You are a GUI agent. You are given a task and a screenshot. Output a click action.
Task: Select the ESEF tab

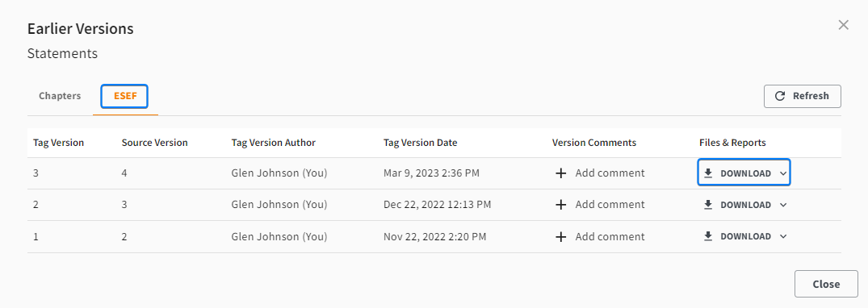coord(124,96)
